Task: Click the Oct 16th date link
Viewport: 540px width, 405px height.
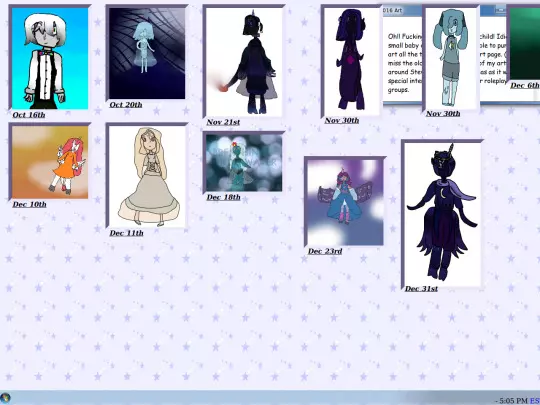Action: [x=29, y=115]
